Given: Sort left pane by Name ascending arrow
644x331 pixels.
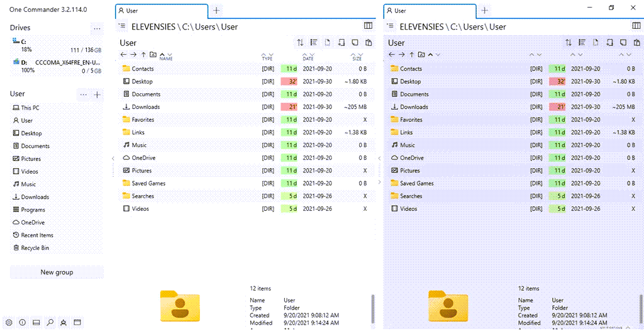Looking at the screenshot, I should [x=163, y=53].
